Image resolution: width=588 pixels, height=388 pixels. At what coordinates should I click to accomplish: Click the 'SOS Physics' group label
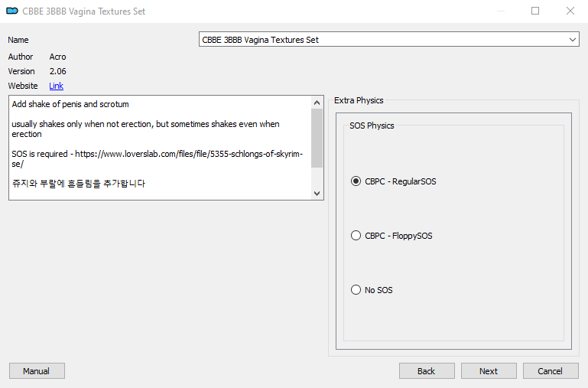[x=372, y=126]
